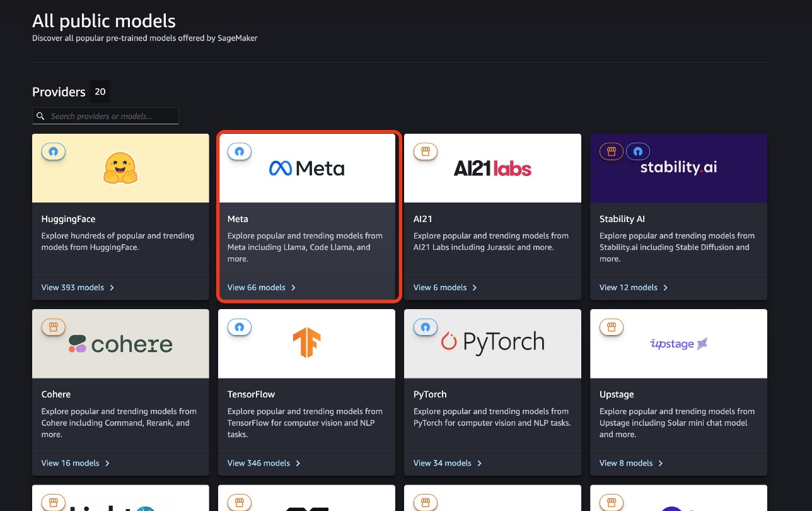
Task: Click the PyTorch logo banner
Action: point(492,344)
